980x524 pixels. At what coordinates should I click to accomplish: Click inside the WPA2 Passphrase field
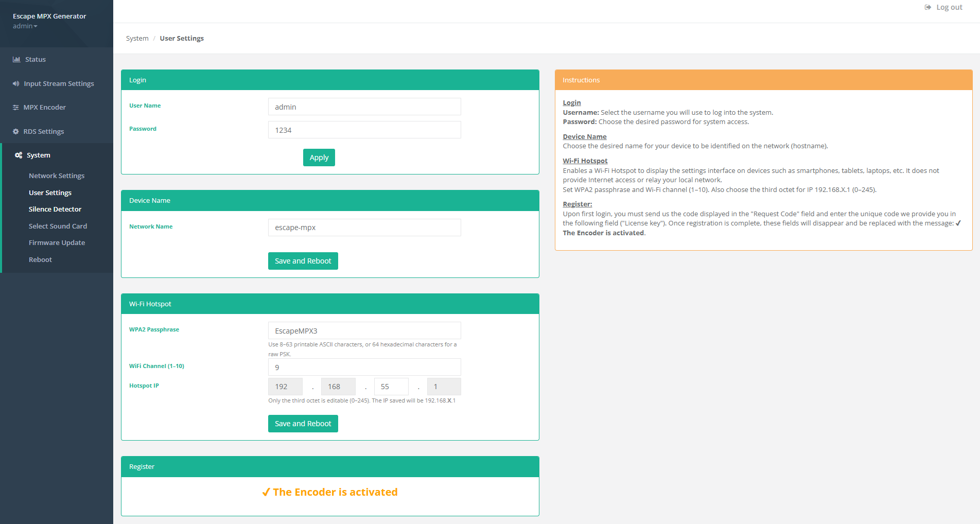(x=364, y=330)
